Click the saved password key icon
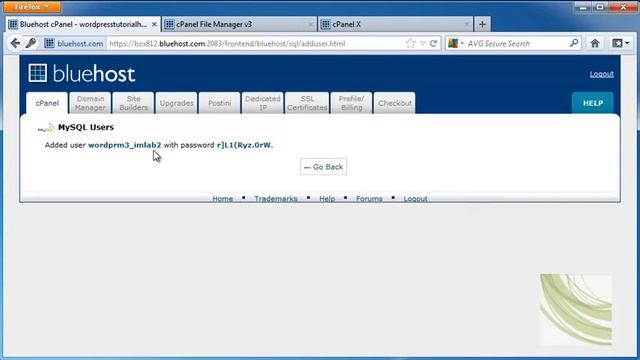Screen dimensions: 640x360 pos(31,43)
